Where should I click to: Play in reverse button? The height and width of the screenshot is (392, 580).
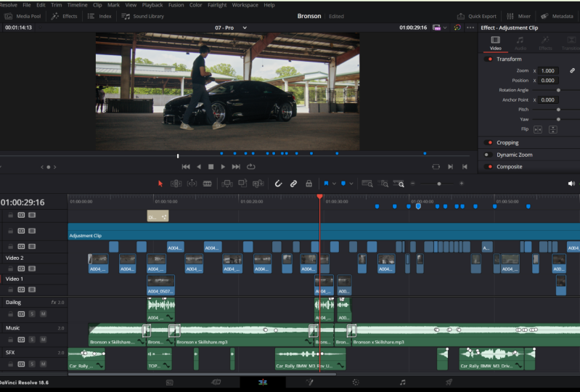(199, 167)
